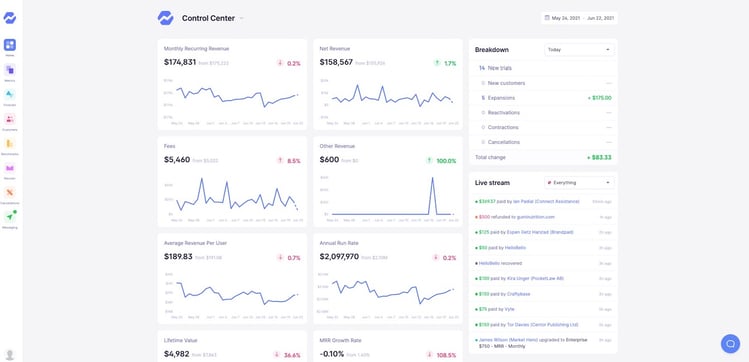This screenshot has width=749, height=362.
Task: Click the Baremetrics logo at sidebar top
Action: [10, 18]
